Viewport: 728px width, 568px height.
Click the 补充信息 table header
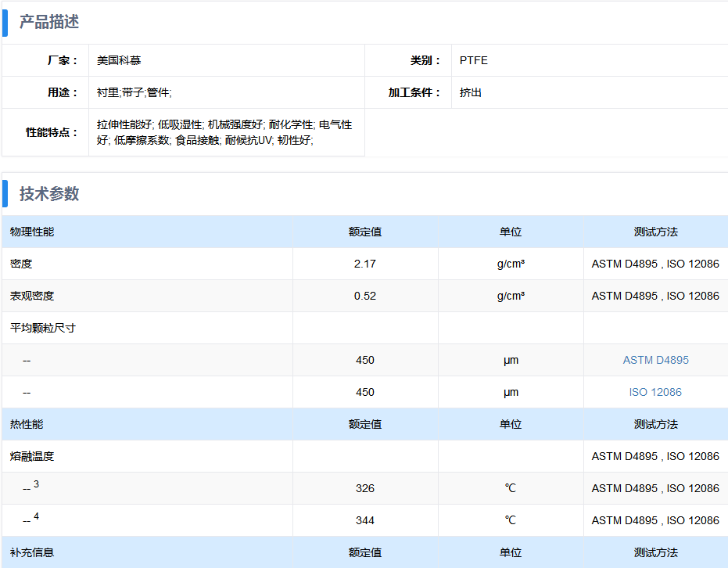coord(32,552)
